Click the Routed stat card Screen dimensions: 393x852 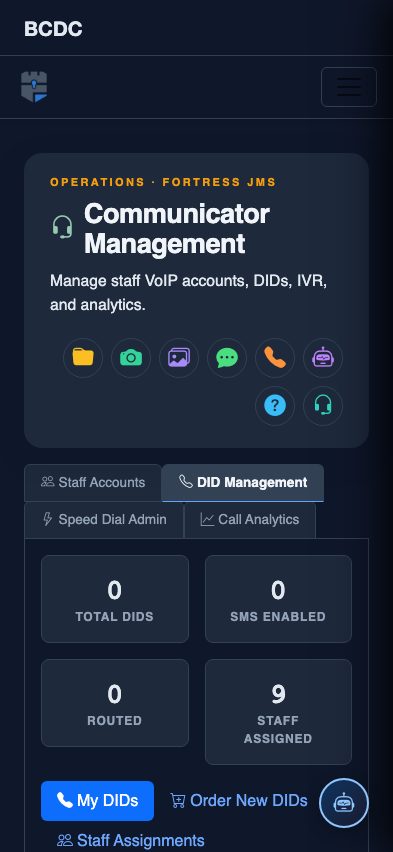115,703
